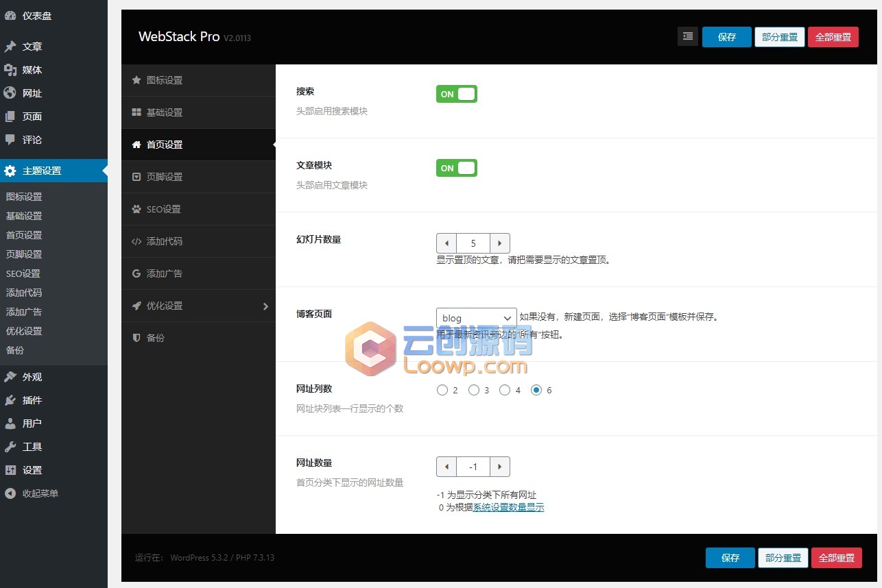This screenshot has width=882, height=588.
Task: Click the shield icon for 备份
Action: tap(136, 338)
